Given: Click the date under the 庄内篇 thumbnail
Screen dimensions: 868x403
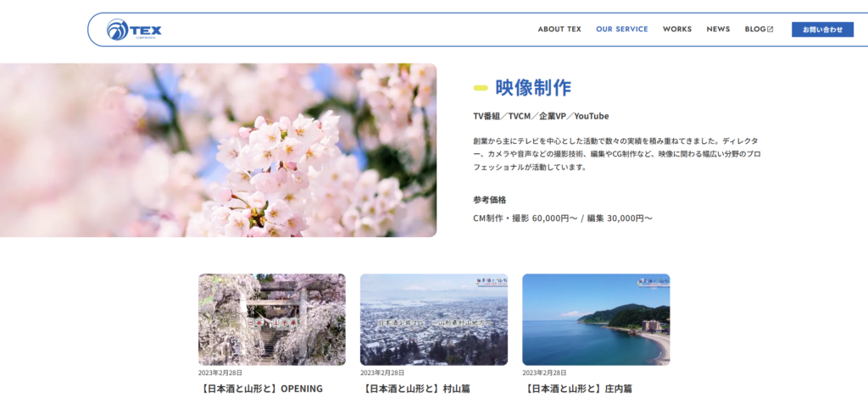Looking at the screenshot, I should 544,373.
